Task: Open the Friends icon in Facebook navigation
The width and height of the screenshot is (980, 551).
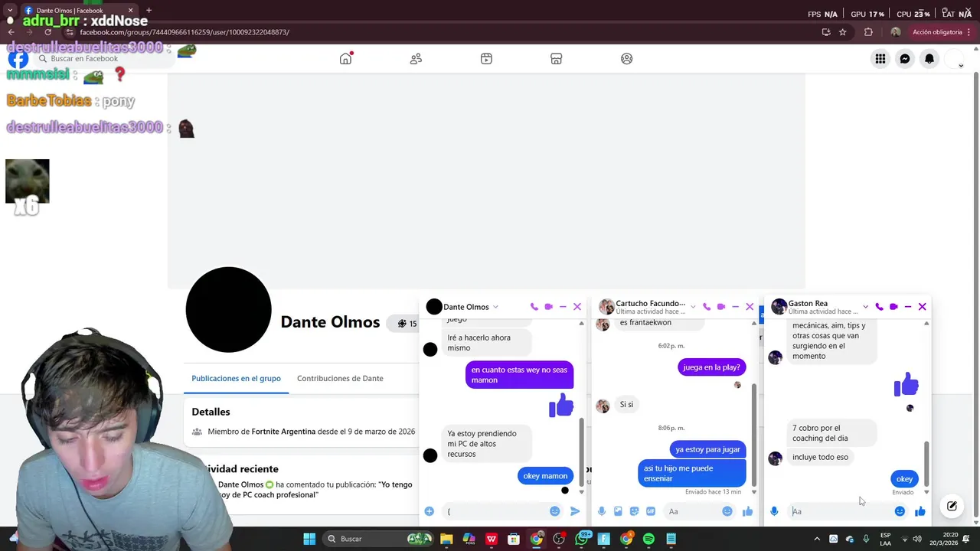Action: pyautogui.click(x=416, y=59)
